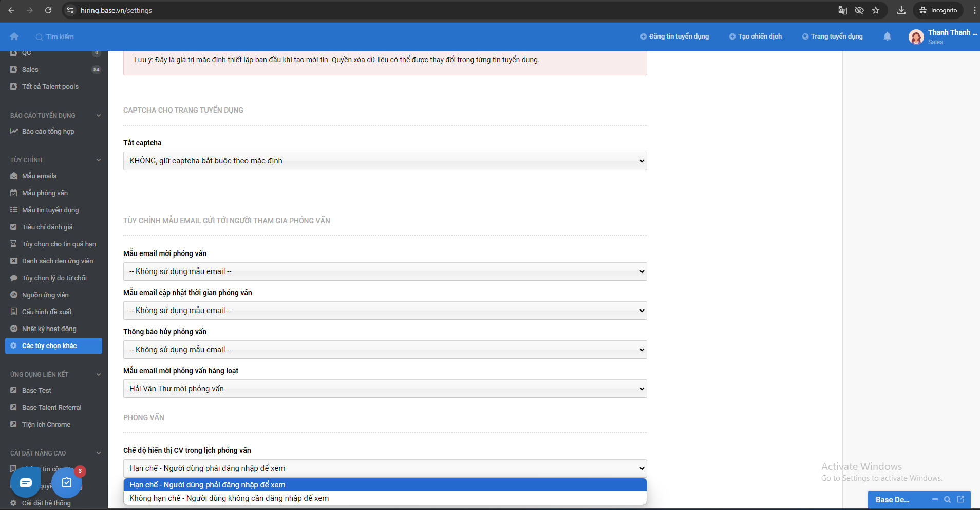Viewport: 980px width, 510px height.
Task: Open browser downloads icon
Action: (901, 10)
